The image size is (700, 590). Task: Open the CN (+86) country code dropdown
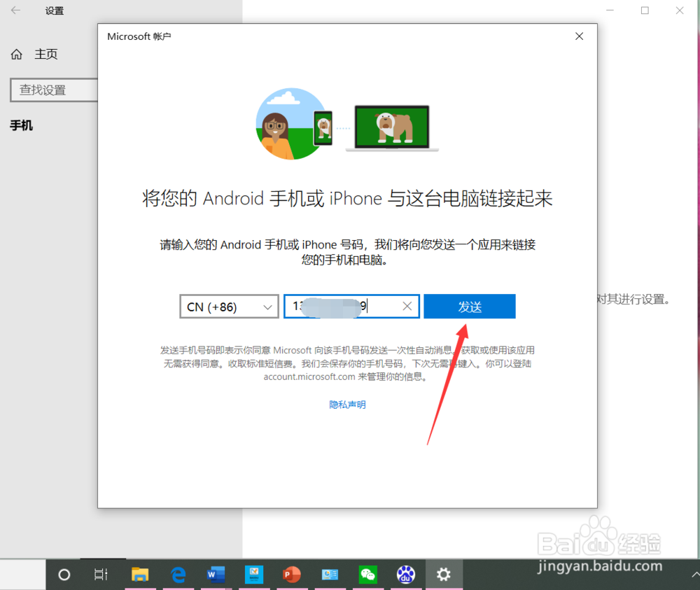click(229, 306)
